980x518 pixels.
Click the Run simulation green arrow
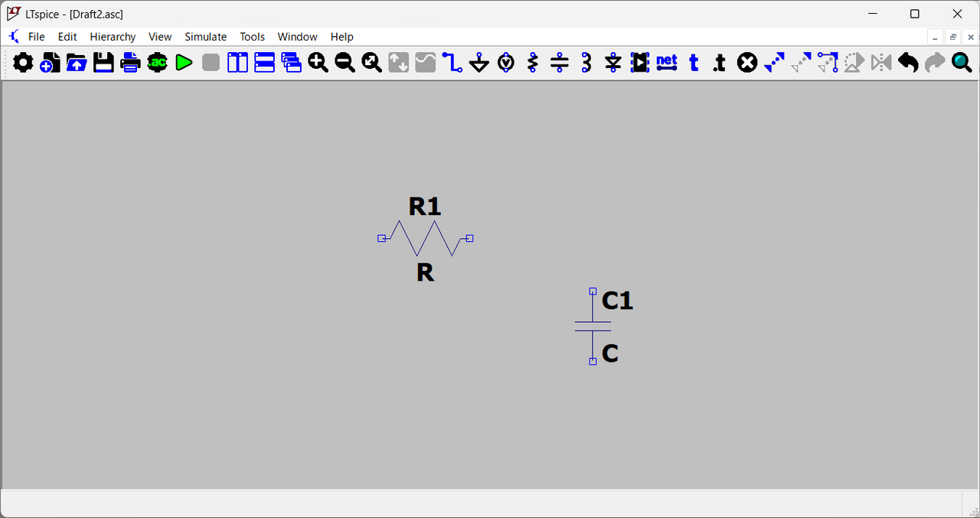coord(184,63)
